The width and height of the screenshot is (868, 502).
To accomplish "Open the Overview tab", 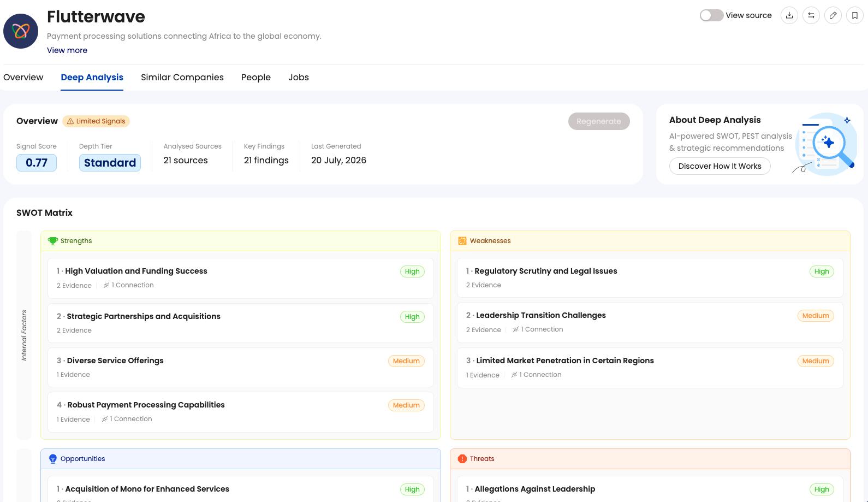I will (23, 78).
